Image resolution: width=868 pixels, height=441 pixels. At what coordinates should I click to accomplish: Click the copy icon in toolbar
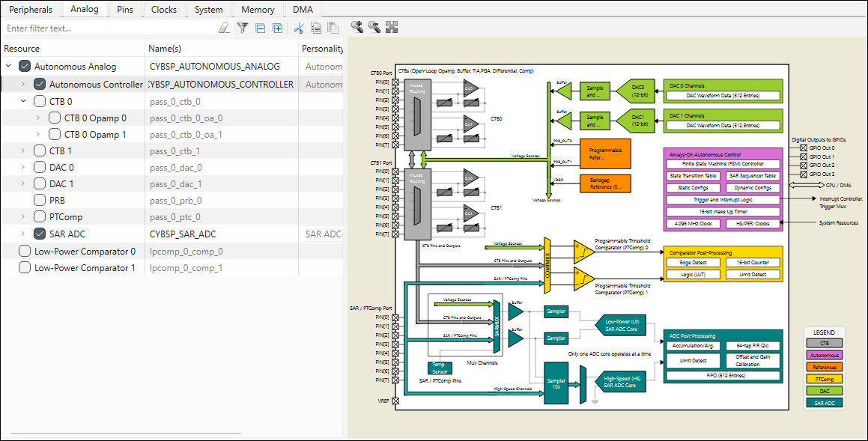pos(315,28)
